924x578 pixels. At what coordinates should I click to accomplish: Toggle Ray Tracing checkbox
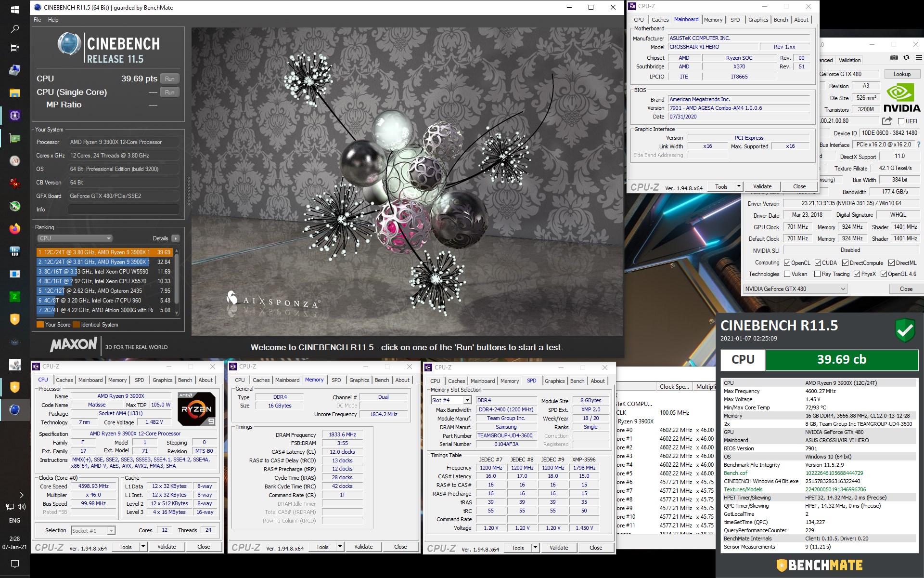click(x=817, y=274)
